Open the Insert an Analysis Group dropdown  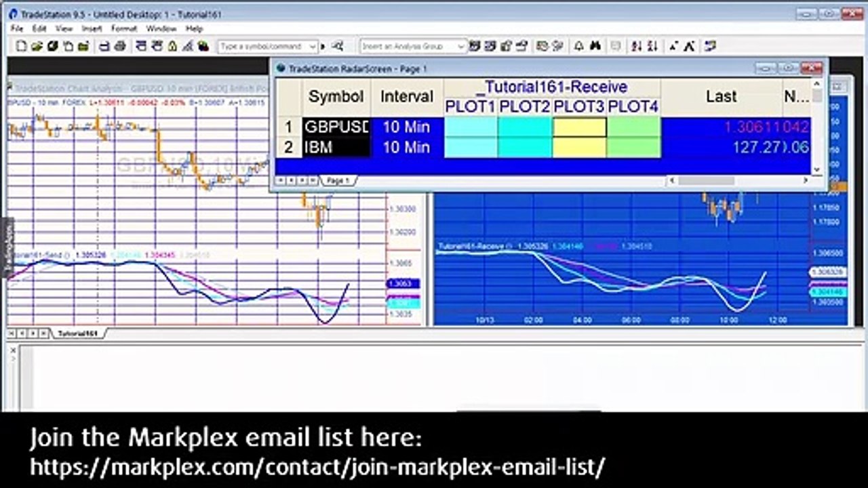461,46
